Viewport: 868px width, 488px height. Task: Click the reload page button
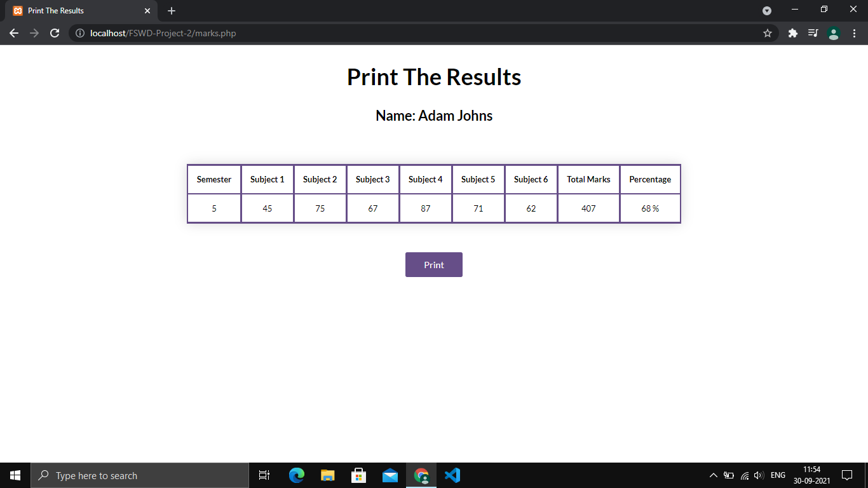pyautogui.click(x=54, y=32)
